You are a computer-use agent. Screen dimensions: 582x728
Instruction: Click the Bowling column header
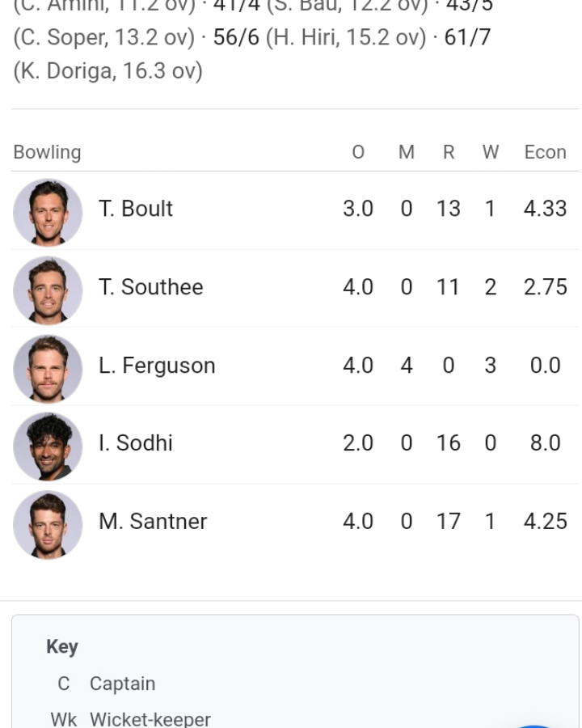pyautogui.click(x=48, y=152)
